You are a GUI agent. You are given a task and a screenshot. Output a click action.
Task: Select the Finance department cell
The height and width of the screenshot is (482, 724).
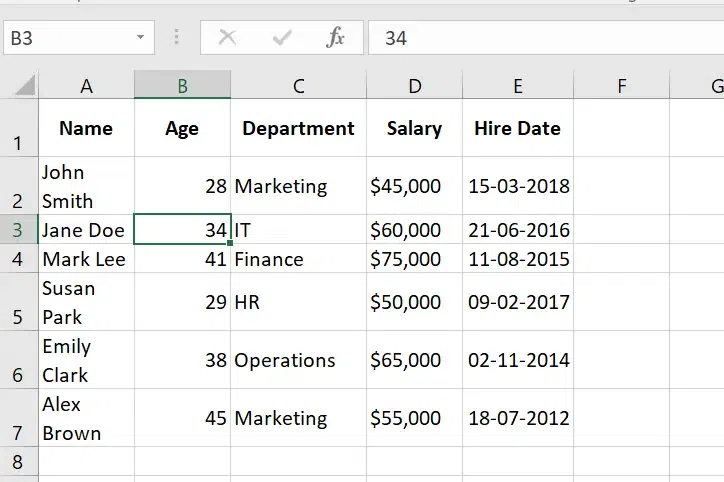299,259
